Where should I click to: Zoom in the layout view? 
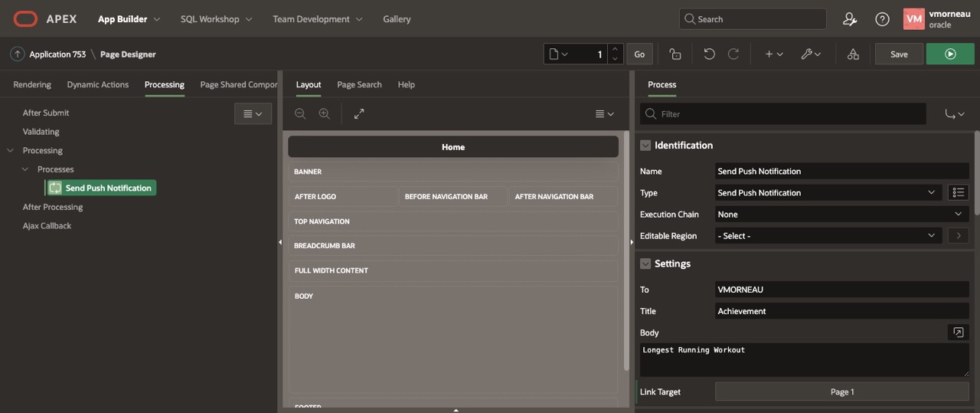tap(325, 113)
